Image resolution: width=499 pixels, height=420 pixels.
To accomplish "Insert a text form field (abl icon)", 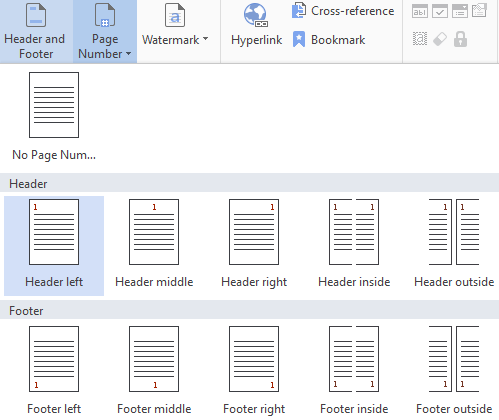I will click(x=420, y=11).
